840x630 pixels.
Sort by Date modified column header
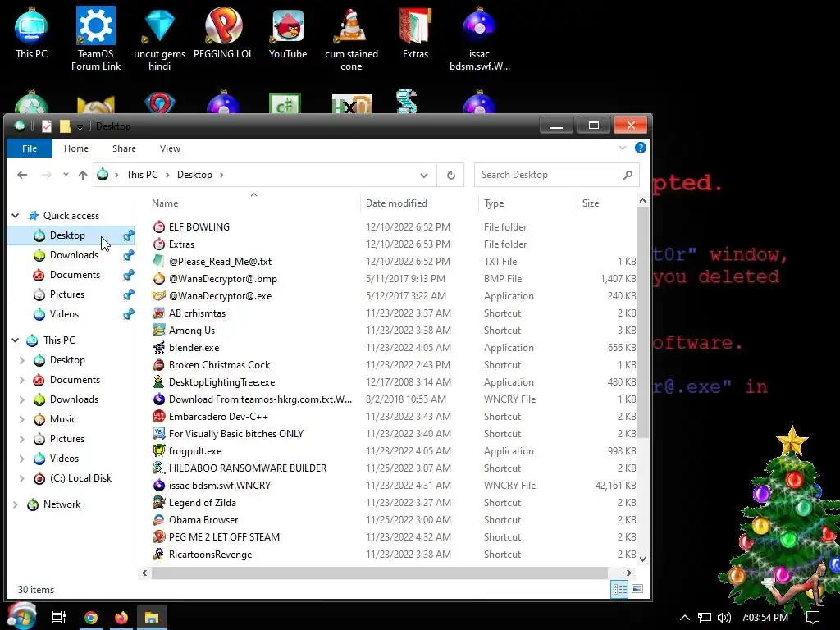(419, 203)
